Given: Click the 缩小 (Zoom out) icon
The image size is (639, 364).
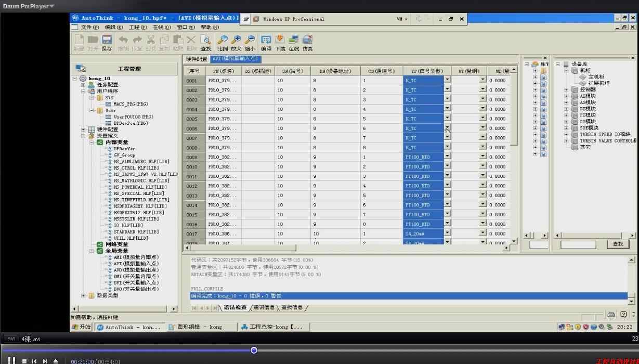Looking at the screenshot, I should tap(250, 40).
